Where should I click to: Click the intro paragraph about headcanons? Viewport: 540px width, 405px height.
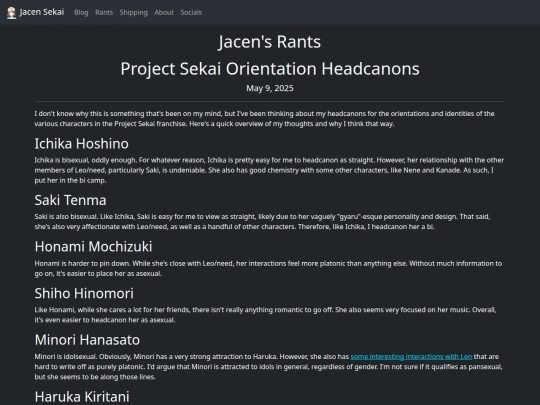264,119
